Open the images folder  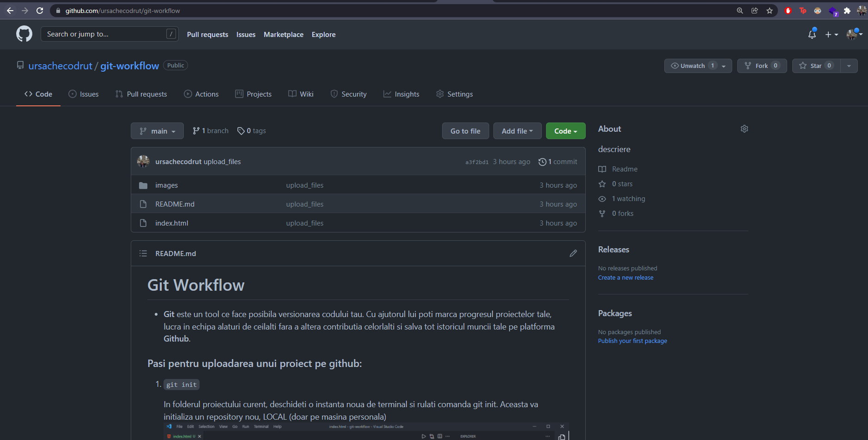tap(166, 185)
